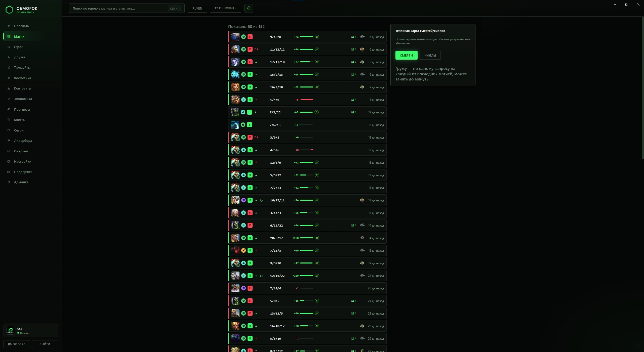Click the double red arrows in the 3/9/3 row
This screenshot has height=352, width=644.
(x=256, y=137)
